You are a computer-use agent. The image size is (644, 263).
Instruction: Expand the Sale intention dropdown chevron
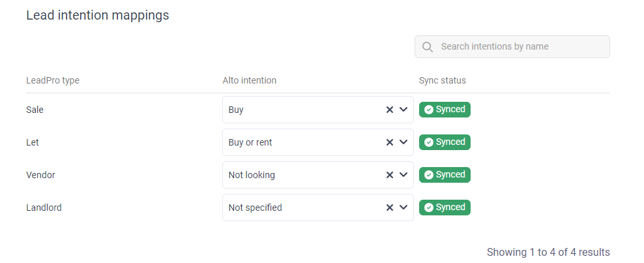click(403, 110)
